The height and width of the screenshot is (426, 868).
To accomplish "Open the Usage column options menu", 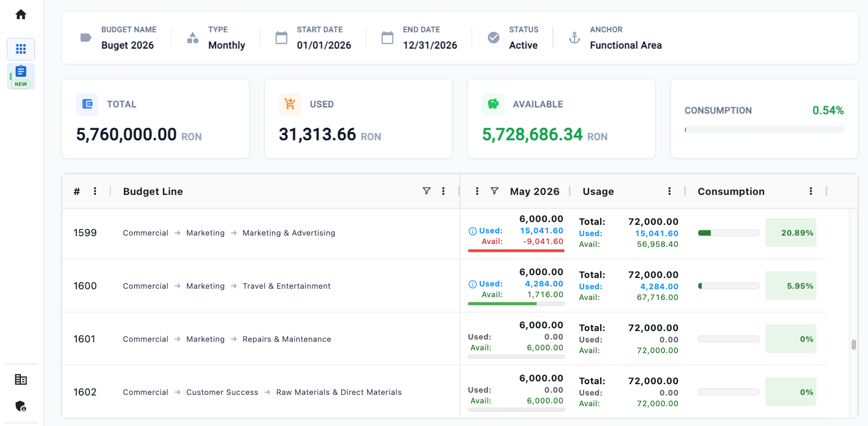I will [670, 191].
